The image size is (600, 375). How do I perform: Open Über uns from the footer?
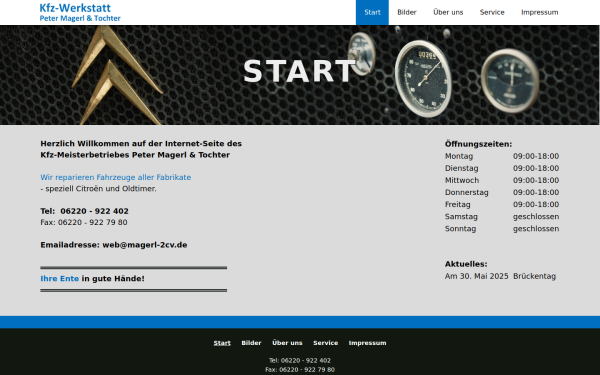coord(287,343)
